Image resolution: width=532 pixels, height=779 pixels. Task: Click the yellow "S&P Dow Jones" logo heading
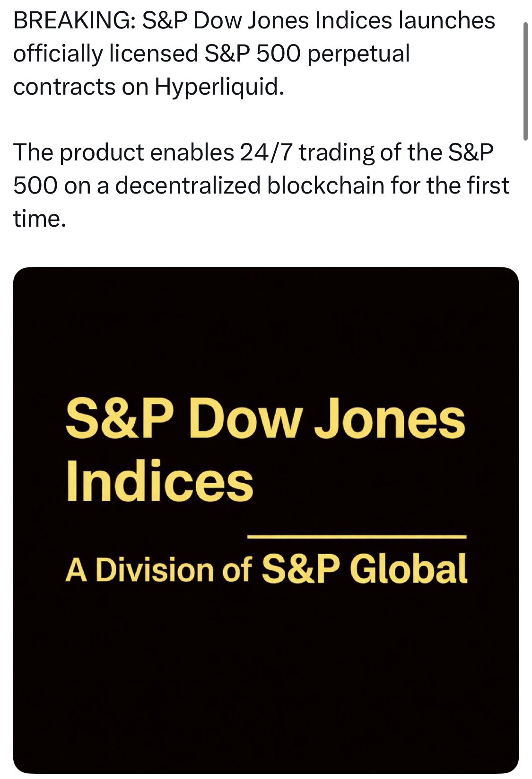point(265,419)
